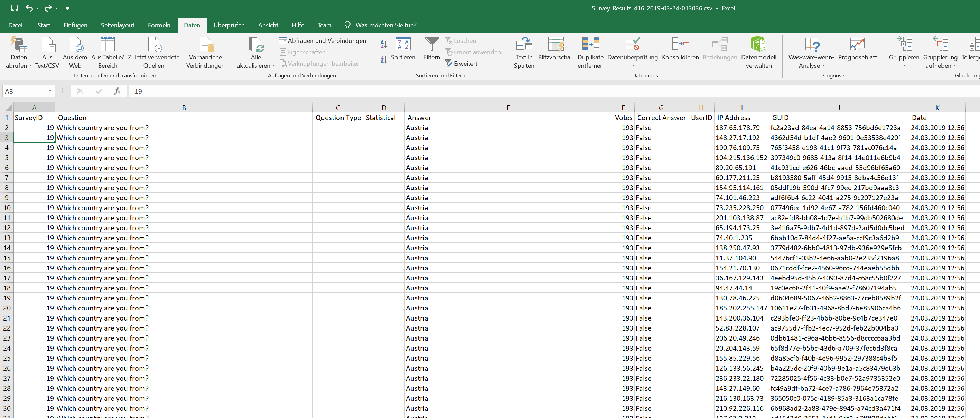The image size is (980, 418).
Task: Click Abfragen und Verbindungen button
Action: click(322, 41)
